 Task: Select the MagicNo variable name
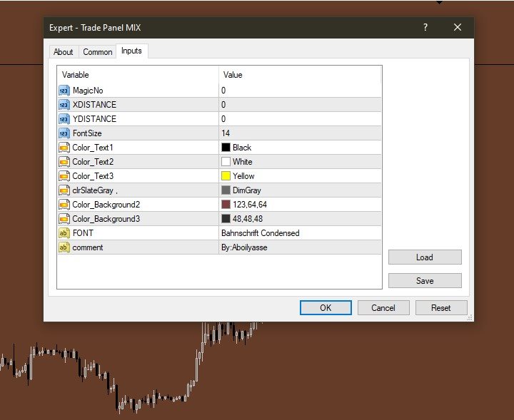[x=88, y=91]
